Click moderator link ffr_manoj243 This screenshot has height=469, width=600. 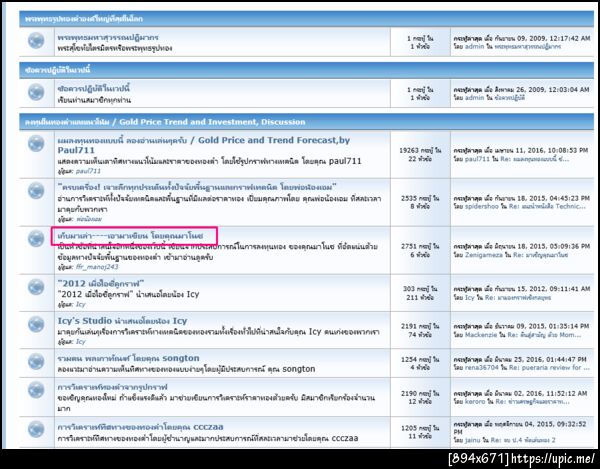click(97, 267)
